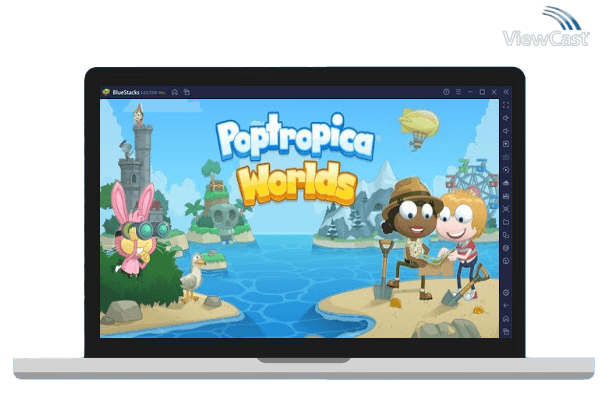Open the multi-instance icon in title bar
602x414 pixels.
tap(187, 92)
